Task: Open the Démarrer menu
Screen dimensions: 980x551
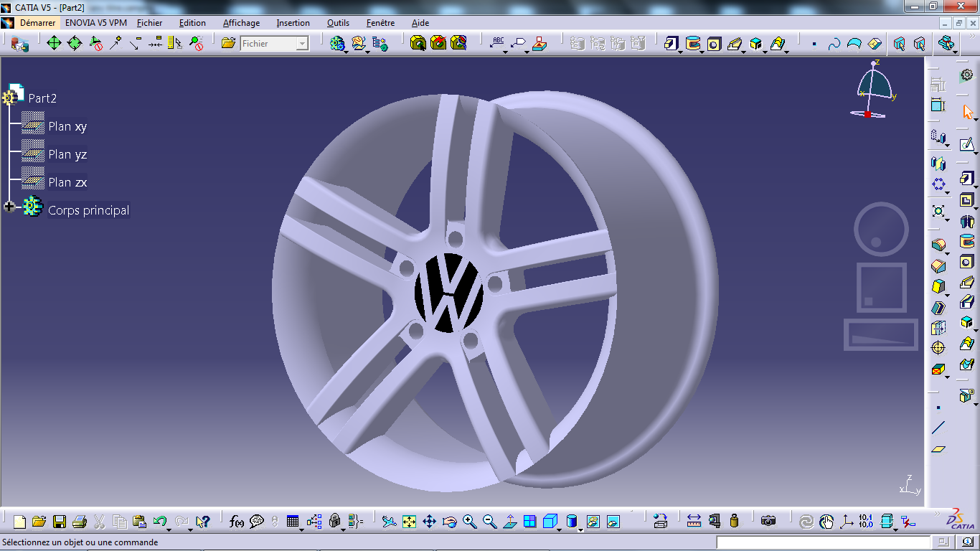Action: point(37,23)
